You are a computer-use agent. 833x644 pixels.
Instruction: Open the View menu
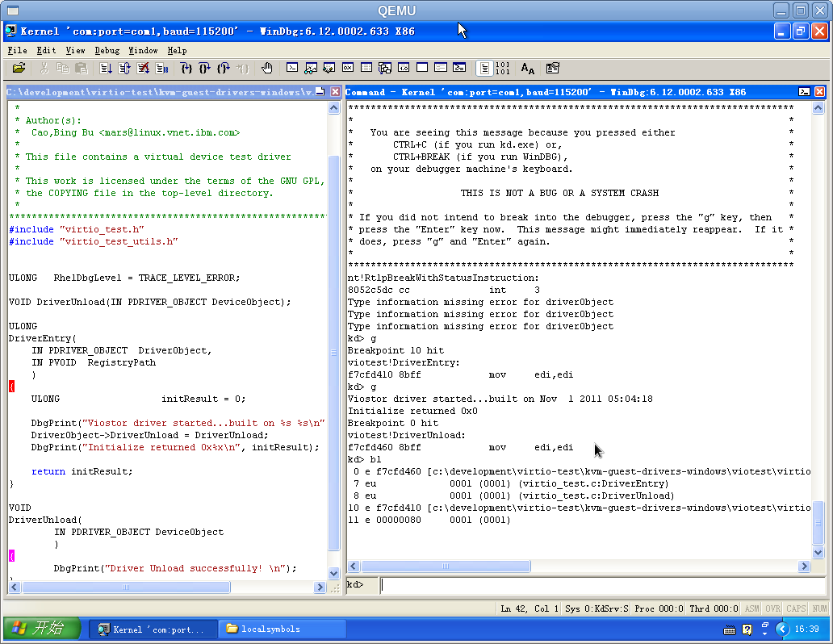[75, 51]
